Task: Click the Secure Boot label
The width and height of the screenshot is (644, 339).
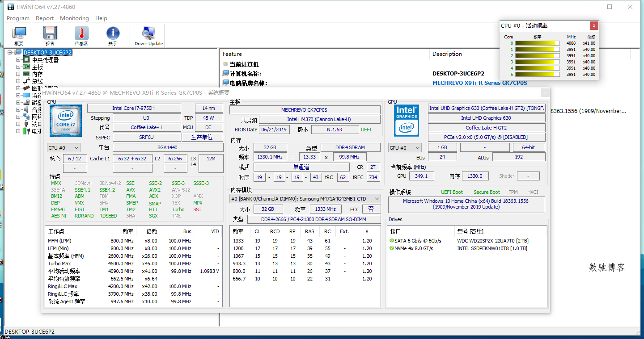Action: (x=487, y=192)
